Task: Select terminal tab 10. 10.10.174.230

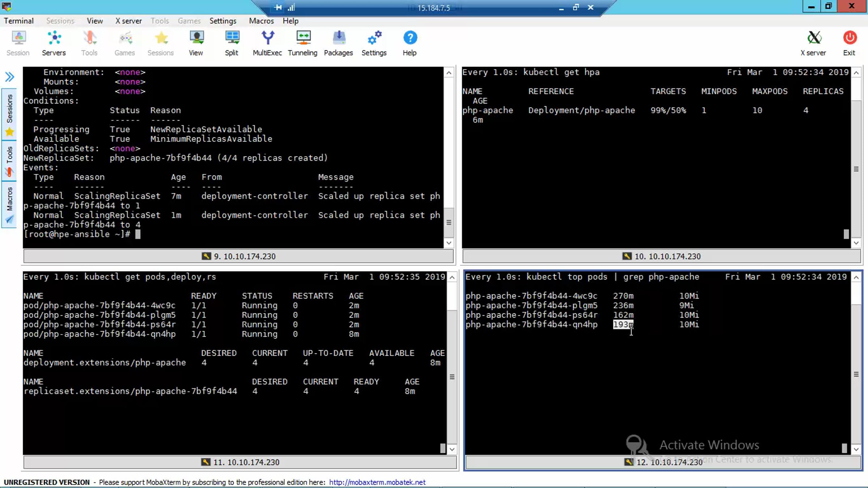Action: point(661,256)
